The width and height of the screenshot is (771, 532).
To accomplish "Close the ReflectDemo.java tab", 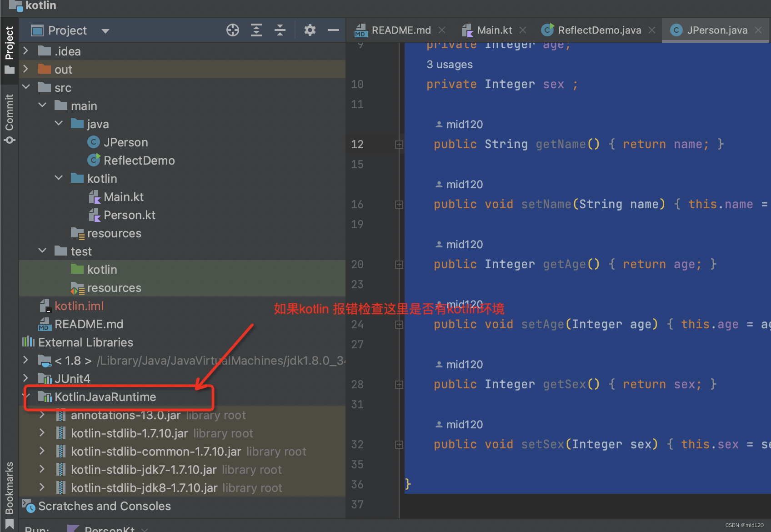I will 652,30.
